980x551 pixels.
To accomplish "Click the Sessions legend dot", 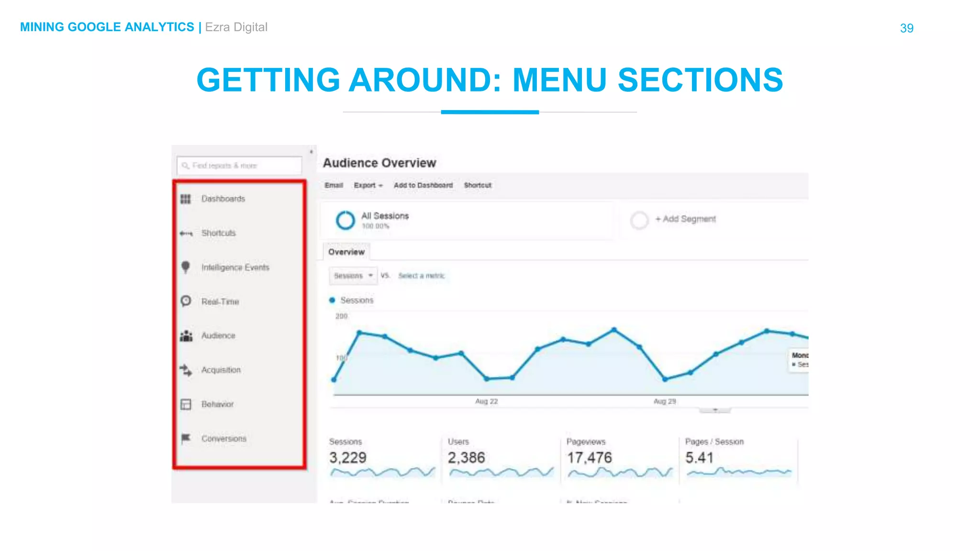I will point(332,300).
